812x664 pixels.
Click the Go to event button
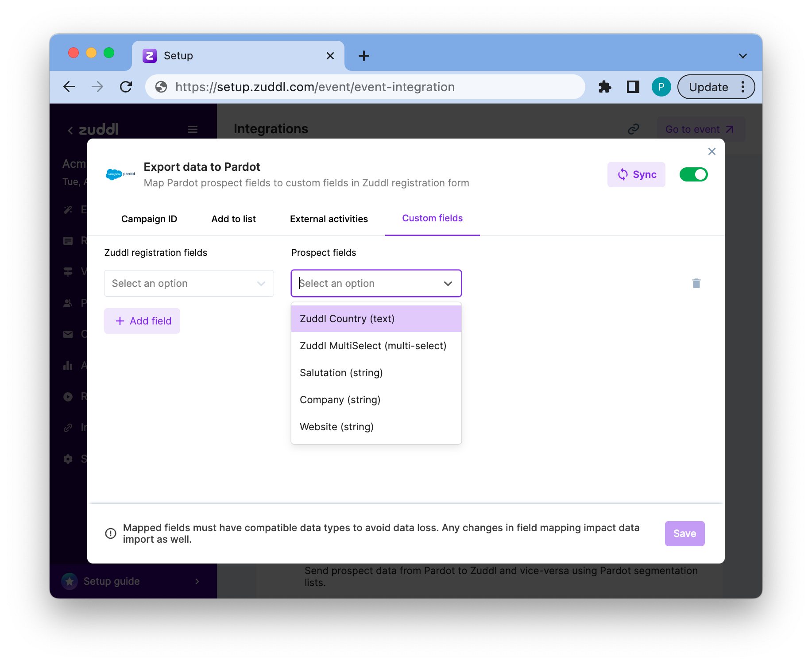[x=700, y=129]
